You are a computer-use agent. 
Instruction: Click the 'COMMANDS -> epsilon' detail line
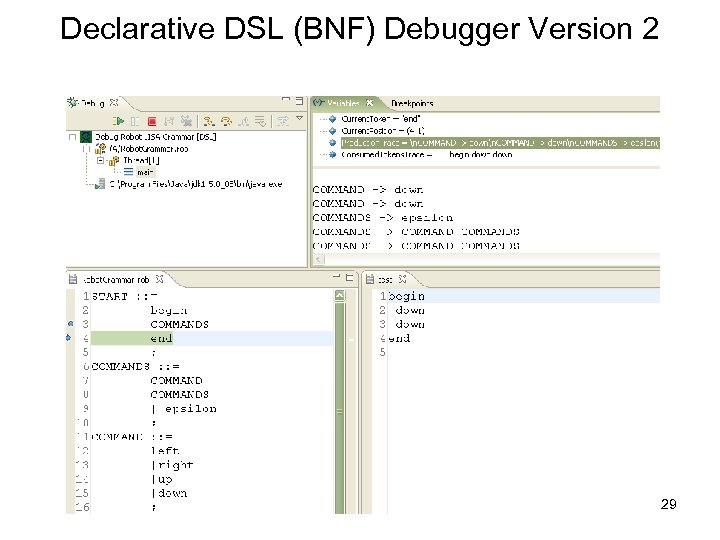pyautogui.click(x=382, y=218)
